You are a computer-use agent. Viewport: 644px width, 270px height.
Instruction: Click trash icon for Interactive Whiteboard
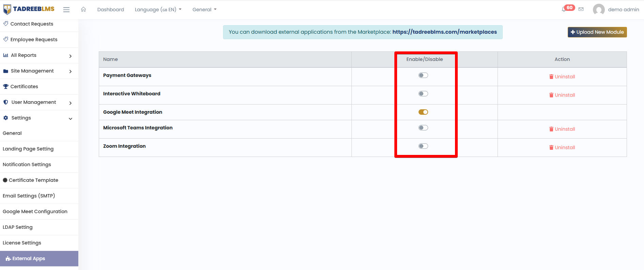point(551,95)
